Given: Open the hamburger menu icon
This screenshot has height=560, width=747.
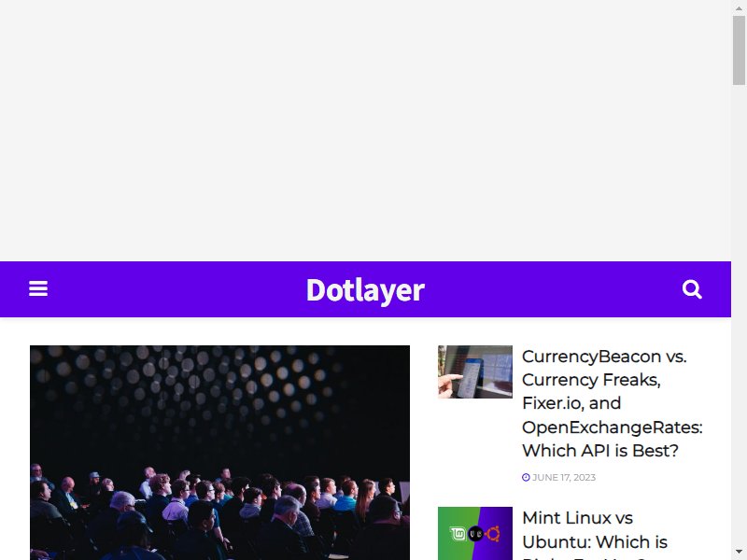Looking at the screenshot, I should click(38, 288).
